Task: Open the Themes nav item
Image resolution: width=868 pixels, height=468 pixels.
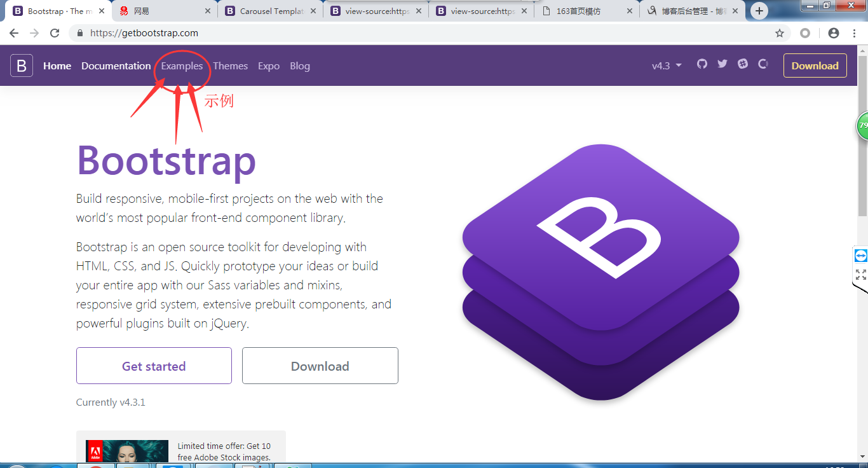Action: coord(231,65)
